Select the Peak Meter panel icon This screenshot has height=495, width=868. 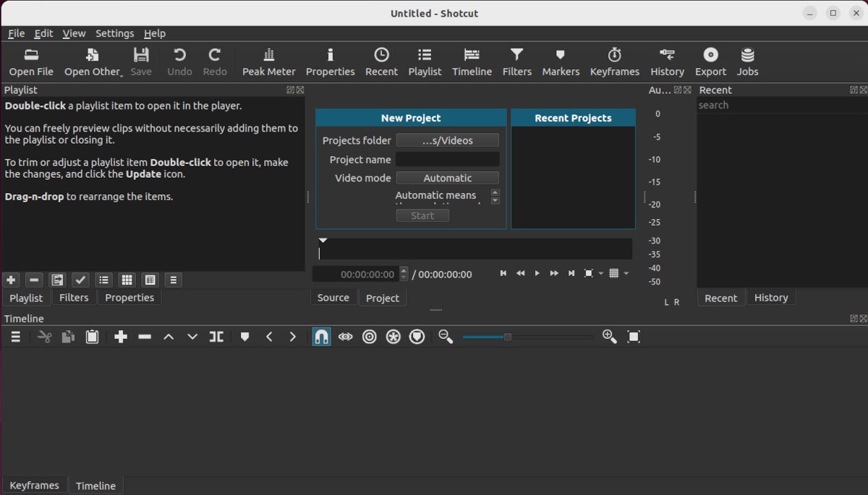pyautogui.click(x=268, y=61)
